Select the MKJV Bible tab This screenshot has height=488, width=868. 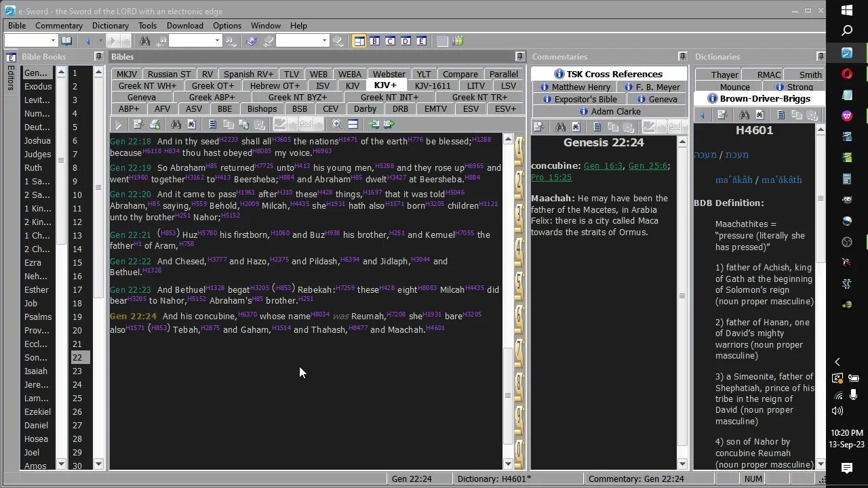[127, 74]
